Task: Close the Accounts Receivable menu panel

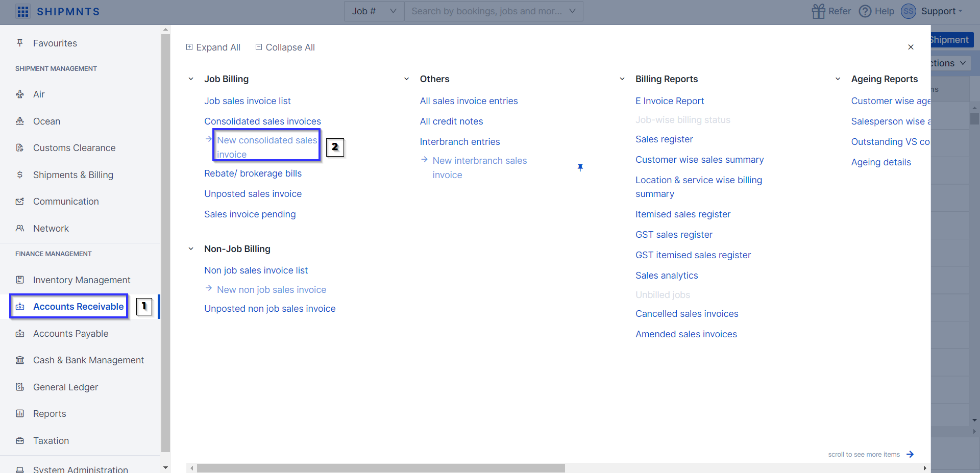Action: click(x=911, y=47)
